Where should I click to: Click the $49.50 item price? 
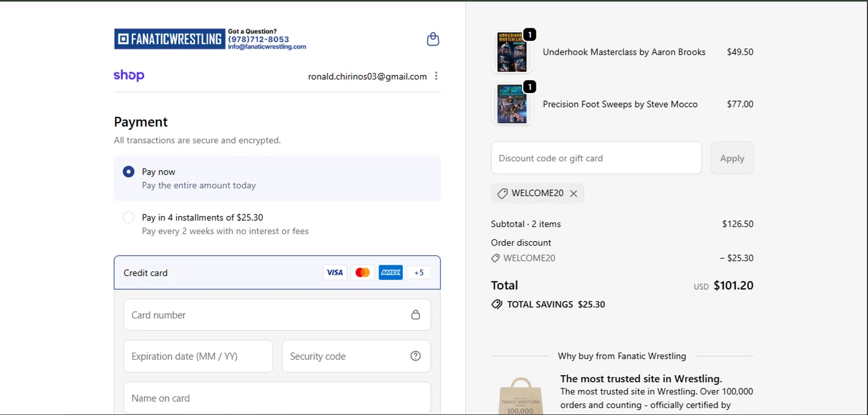point(740,52)
